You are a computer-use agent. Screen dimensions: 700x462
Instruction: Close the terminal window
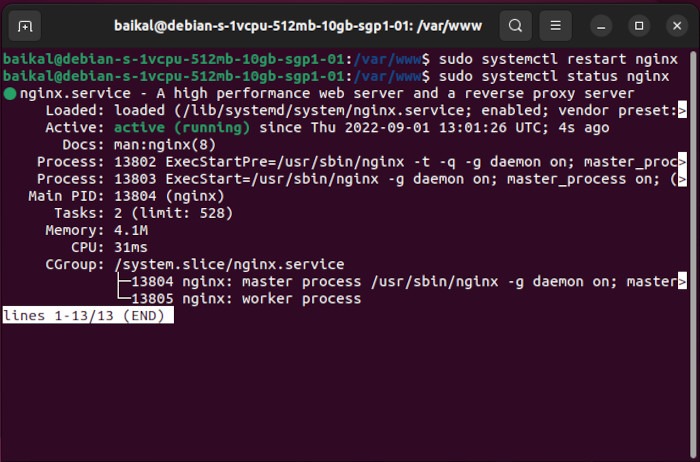tap(677, 26)
